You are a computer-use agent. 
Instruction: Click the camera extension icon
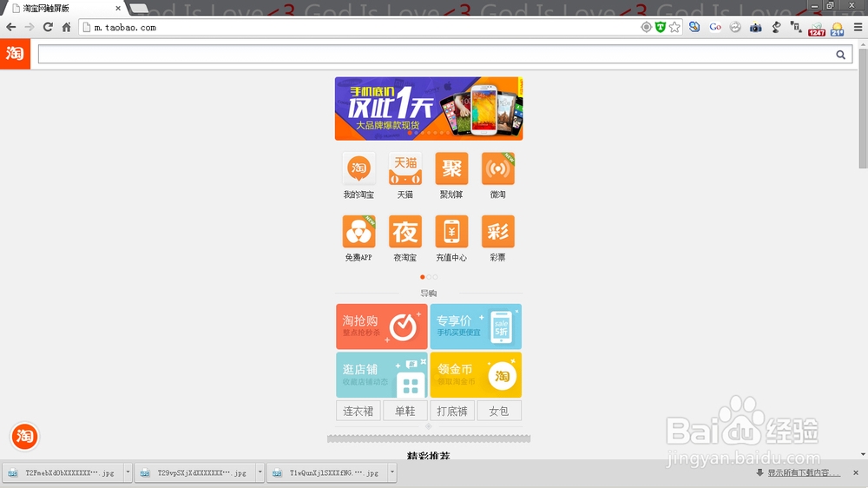tap(756, 27)
